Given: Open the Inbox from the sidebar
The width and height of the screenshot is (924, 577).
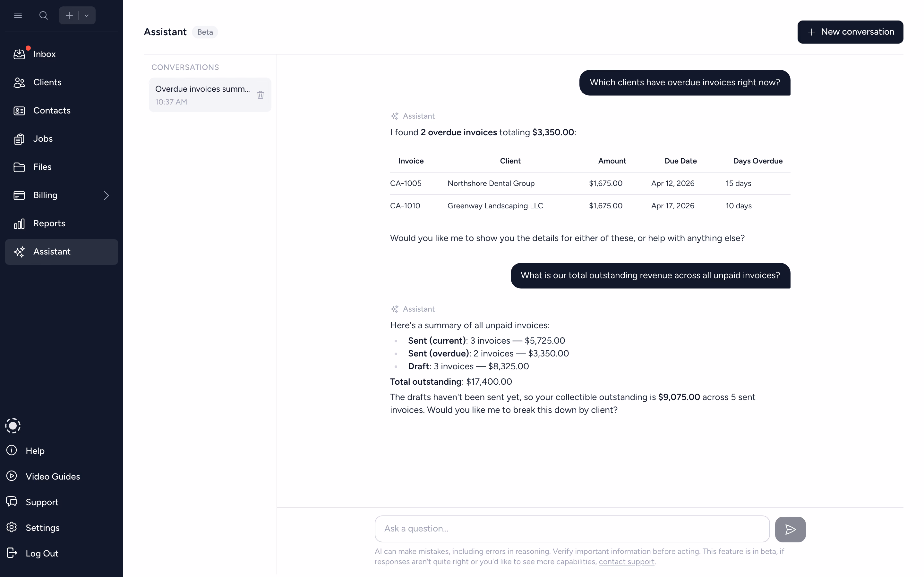Looking at the screenshot, I should pos(45,54).
